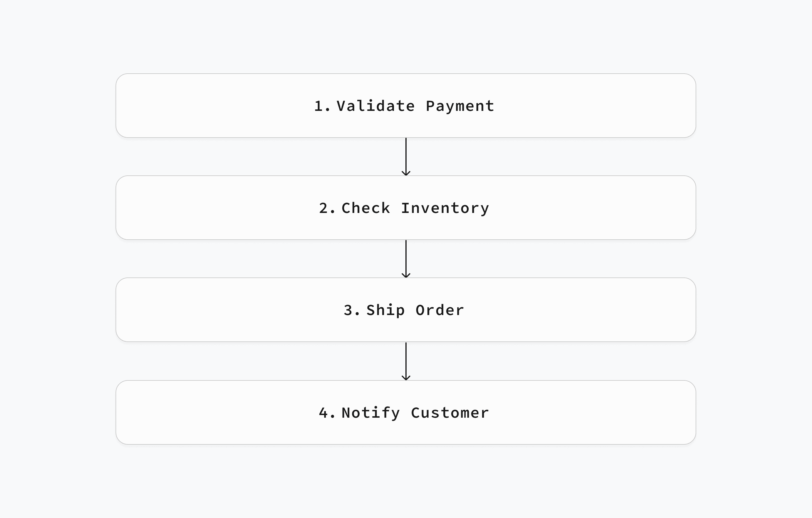Click the word "Order" in step three

(440, 310)
